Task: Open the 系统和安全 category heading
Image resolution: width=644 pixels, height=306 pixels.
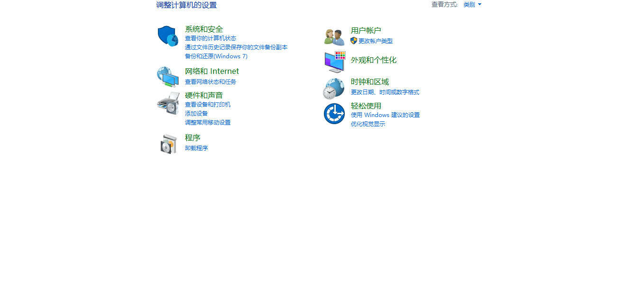Action: (x=204, y=29)
